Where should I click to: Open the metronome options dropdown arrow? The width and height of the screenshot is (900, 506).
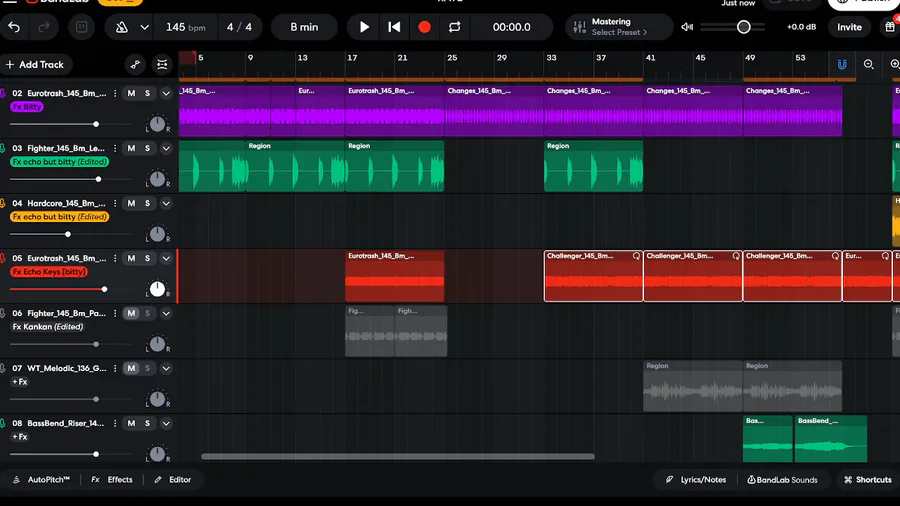[x=145, y=27]
